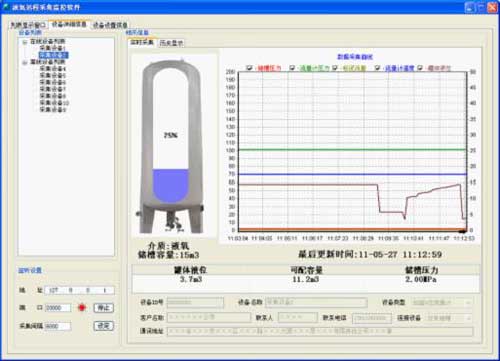500x361 pixels.
Task: Click the application icon in the title bar
Action: click(5, 7)
